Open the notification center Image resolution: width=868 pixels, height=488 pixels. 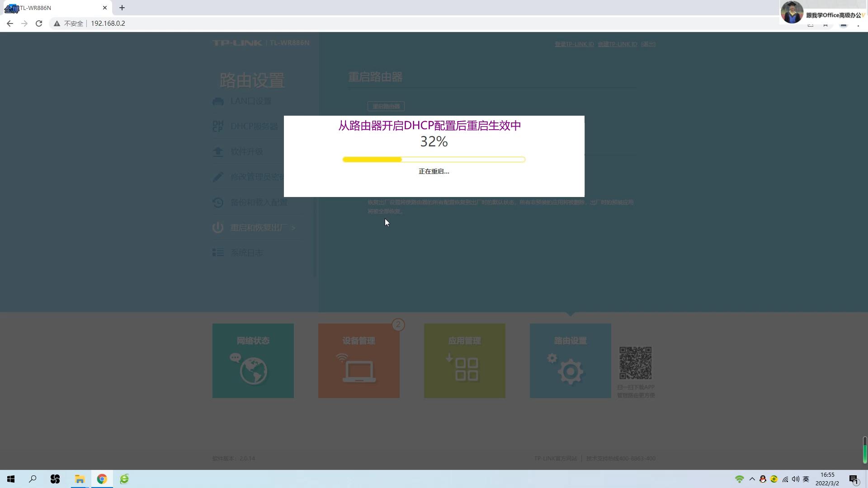pos(853,479)
